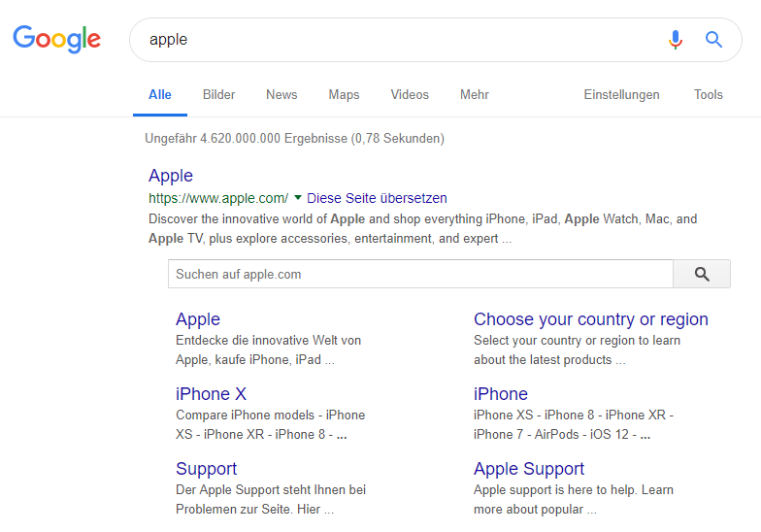Open the dropdown arrow beside apple.com URL
761x532 pixels.
(x=298, y=198)
